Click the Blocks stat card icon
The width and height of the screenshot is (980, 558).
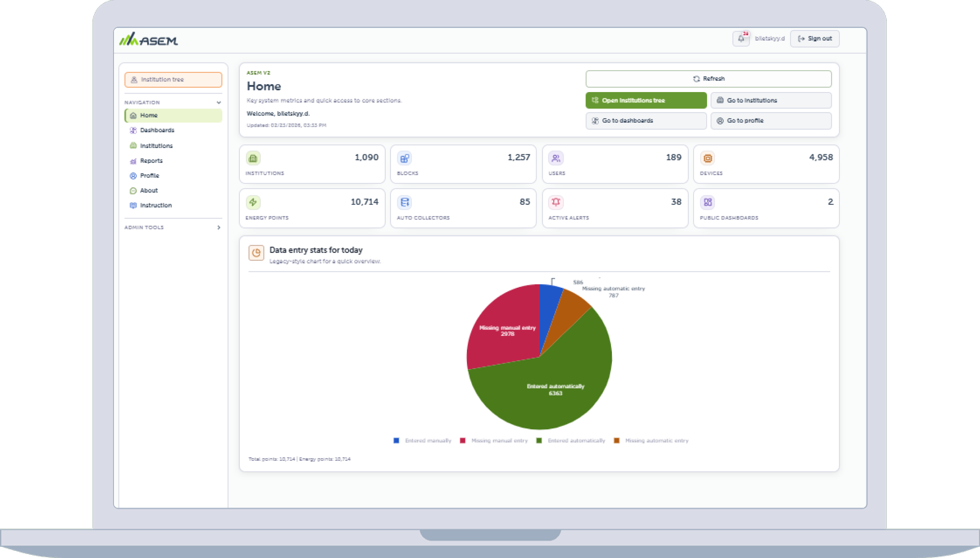[404, 158]
